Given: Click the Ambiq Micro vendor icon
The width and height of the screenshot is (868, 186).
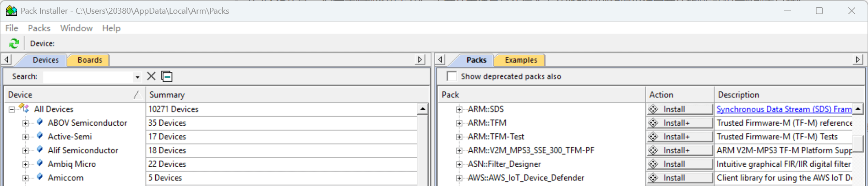Looking at the screenshot, I should click(40, 164).
